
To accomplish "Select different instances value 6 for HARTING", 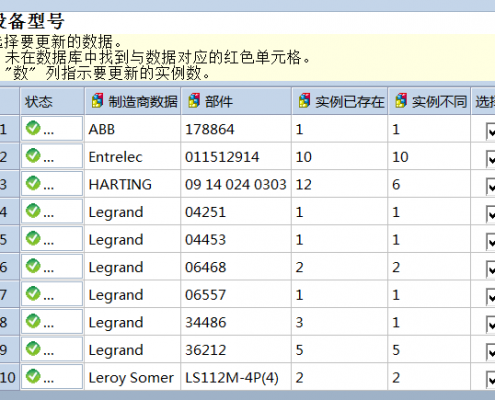I will [x=429, y=184].
